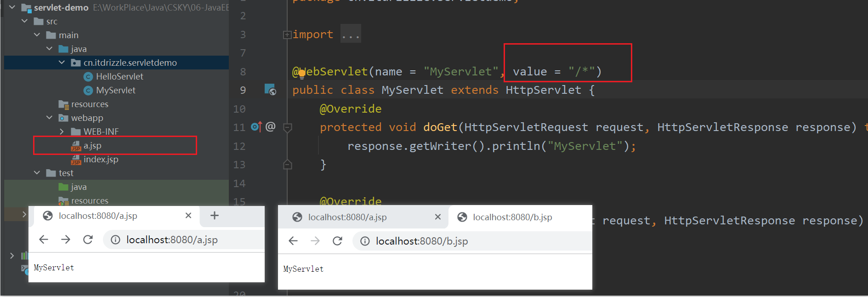Select the HelloServlet class file

[119, 76]
